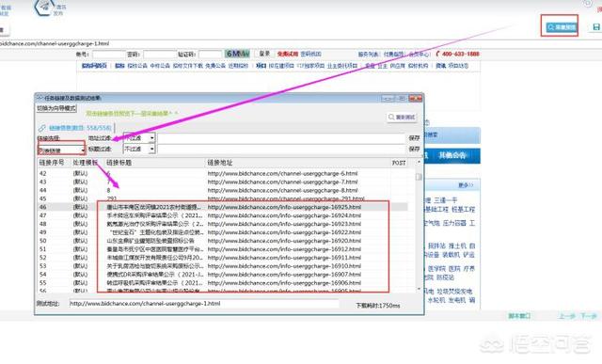Screen dimensions: 602x364
Task: Open the address filter 不过滤 dropdown
Action: point(139,138)
